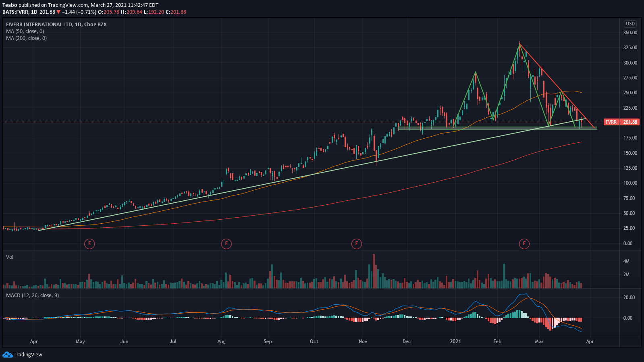The image size is (644, 362).
Task: Select the MA (50, close, 0) indicator label
Action: (x=25, y=31)
